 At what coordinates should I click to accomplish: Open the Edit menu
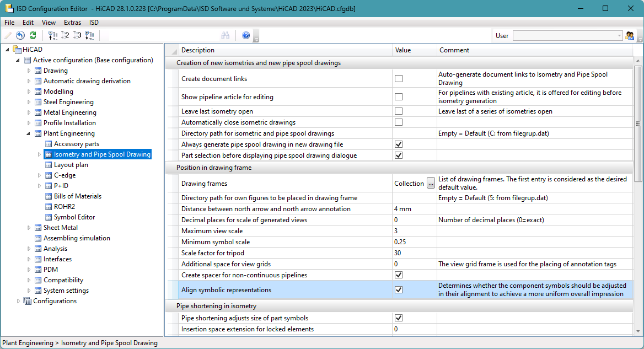click(28, 23)
